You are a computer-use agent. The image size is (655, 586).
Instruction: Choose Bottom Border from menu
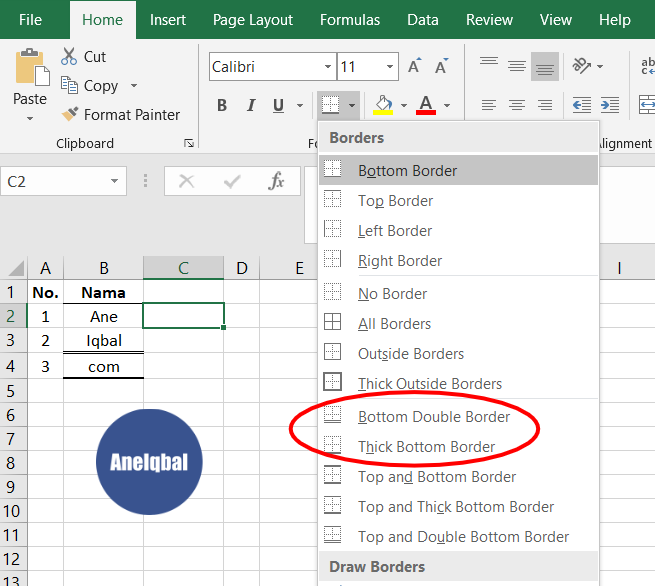click(458, 170)
